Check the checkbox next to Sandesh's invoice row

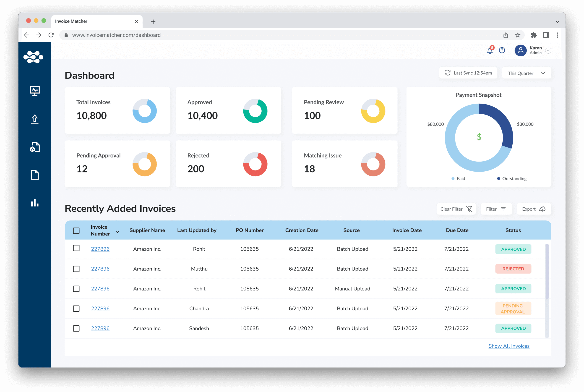76,328
